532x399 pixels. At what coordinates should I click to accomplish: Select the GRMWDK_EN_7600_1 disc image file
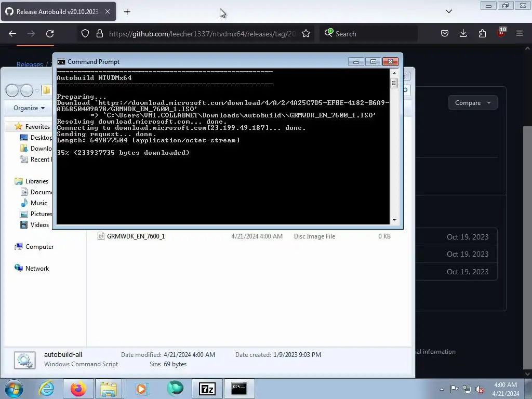(x=244, y=236)
